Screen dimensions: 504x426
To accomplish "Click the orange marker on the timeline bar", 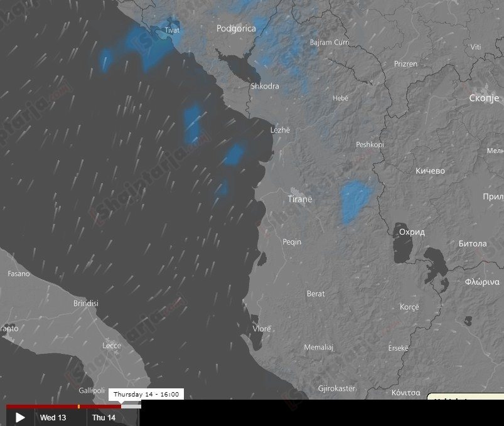I will (x=78, y=407).
